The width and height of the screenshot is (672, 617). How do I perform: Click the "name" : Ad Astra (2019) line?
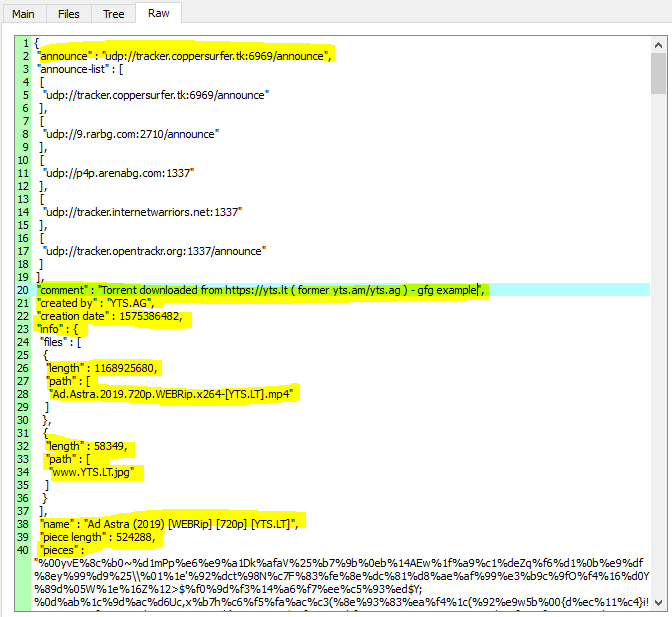coord(169,524)
